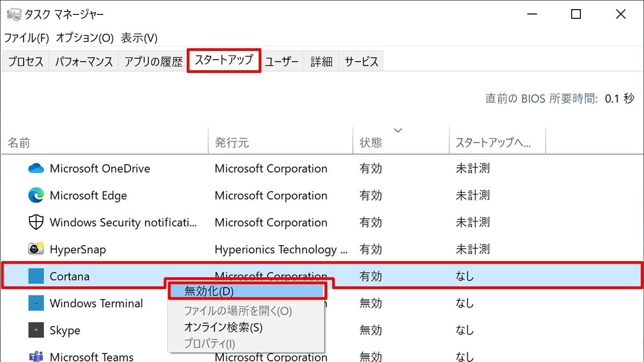Viewport: 644px width, 362px height.
Task: Click 無効 status in the Windows Terminal row
Action: pyautogui.click(x=371, y=303)
